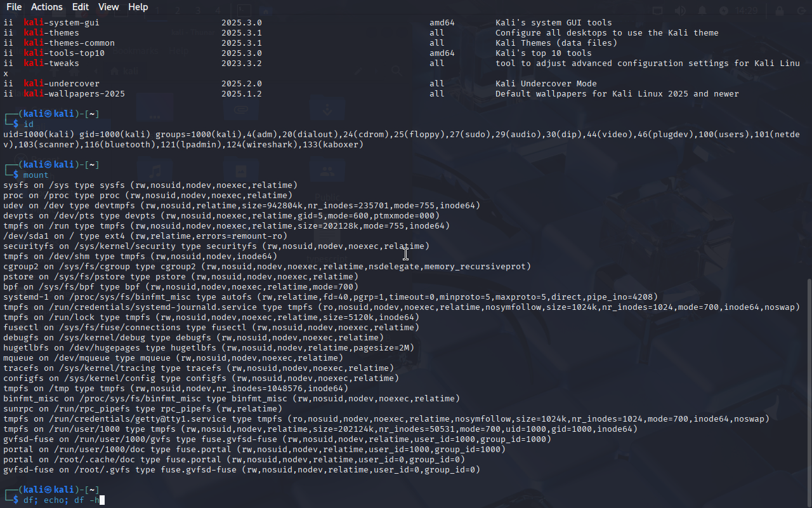Viewport: 812px width, 508px height.
Task: Open the Edit menu
Action: (81, 7)
